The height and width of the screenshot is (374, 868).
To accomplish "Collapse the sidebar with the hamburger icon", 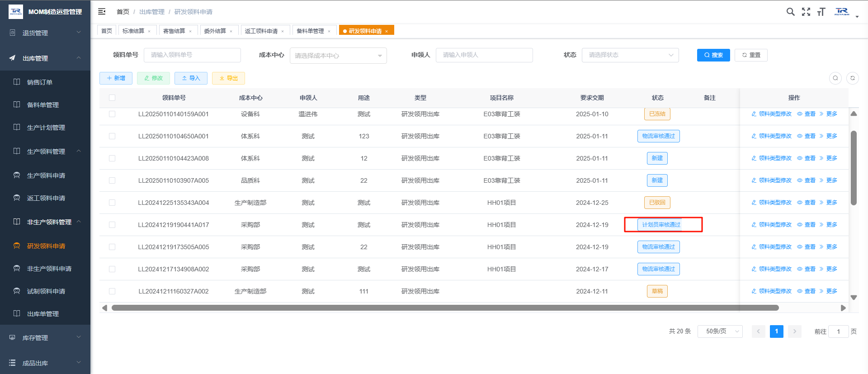I will (102, 11).
